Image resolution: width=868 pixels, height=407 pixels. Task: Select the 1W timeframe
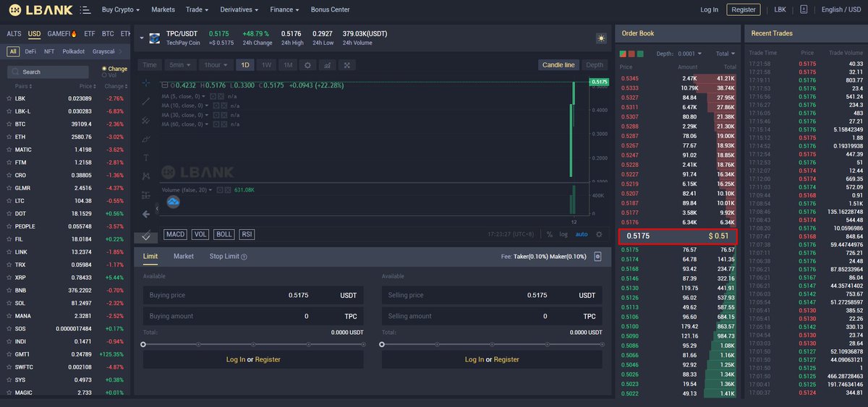(x=267, y=65)
